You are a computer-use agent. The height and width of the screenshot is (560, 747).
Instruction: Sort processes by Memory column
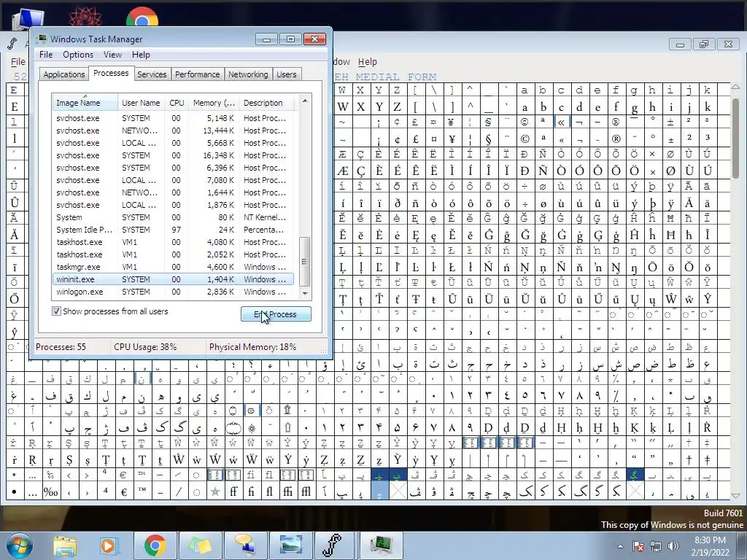214,102
